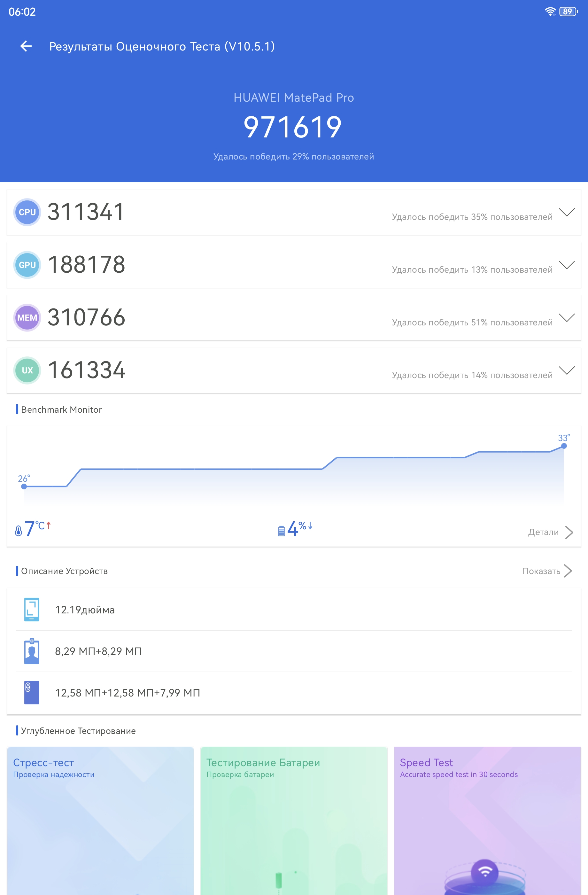The image size is (588, 895).
Task: Open the Тестирование Батареи card
Action: [x=294, y=821]
